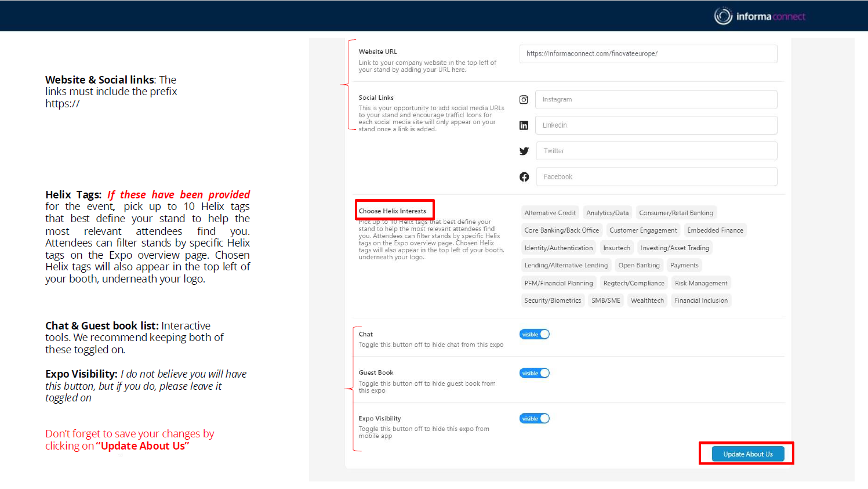Click the Twitter bird icon
This screenshot has width=868, height=489.
[524, 151]
